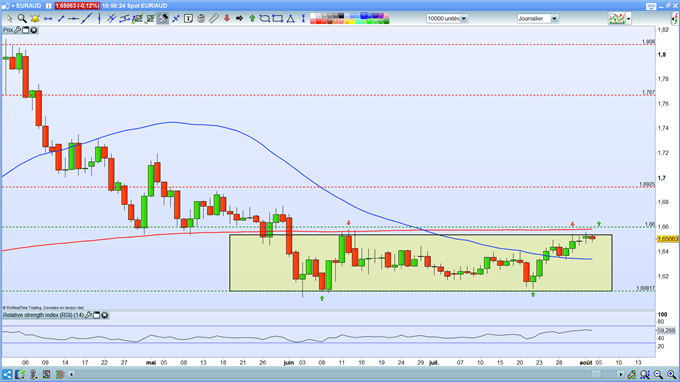
Task: Click the red price change label
Action: click(x=77, y=6)
